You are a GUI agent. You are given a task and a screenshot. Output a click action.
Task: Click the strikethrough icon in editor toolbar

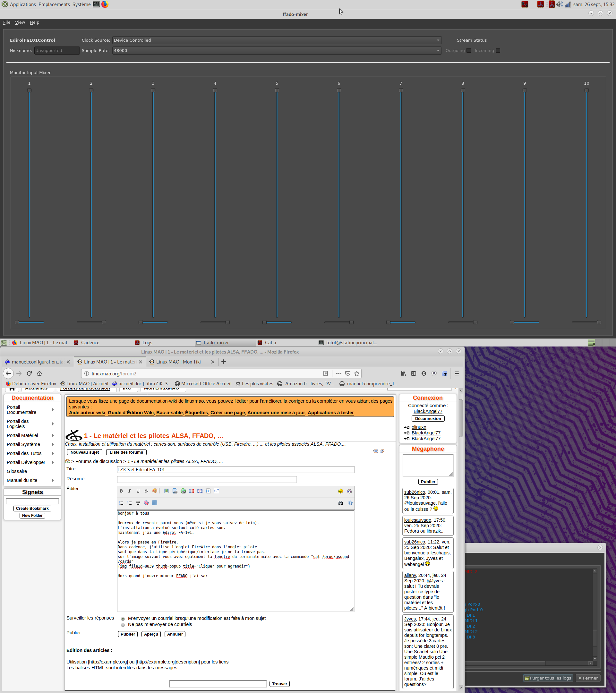(x=146, y=491)
